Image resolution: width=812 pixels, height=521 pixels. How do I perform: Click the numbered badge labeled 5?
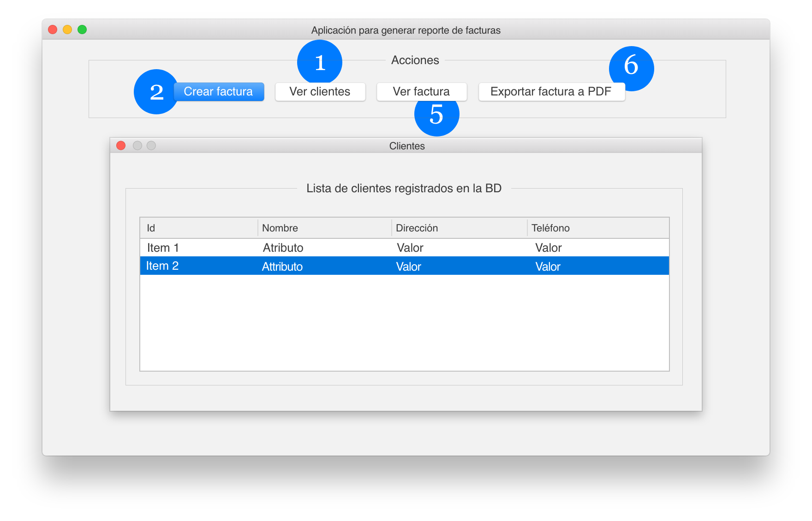(x=436, y=115)
